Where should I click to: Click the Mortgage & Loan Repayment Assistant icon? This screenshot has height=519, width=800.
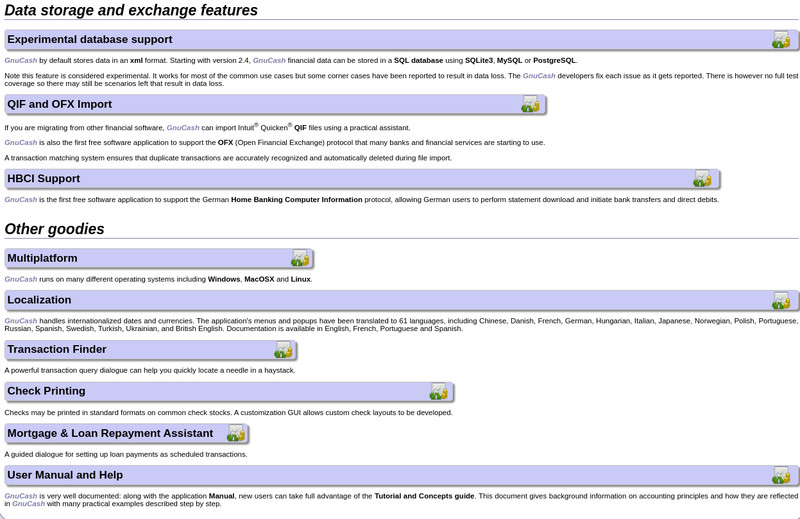tap(236, 433)
